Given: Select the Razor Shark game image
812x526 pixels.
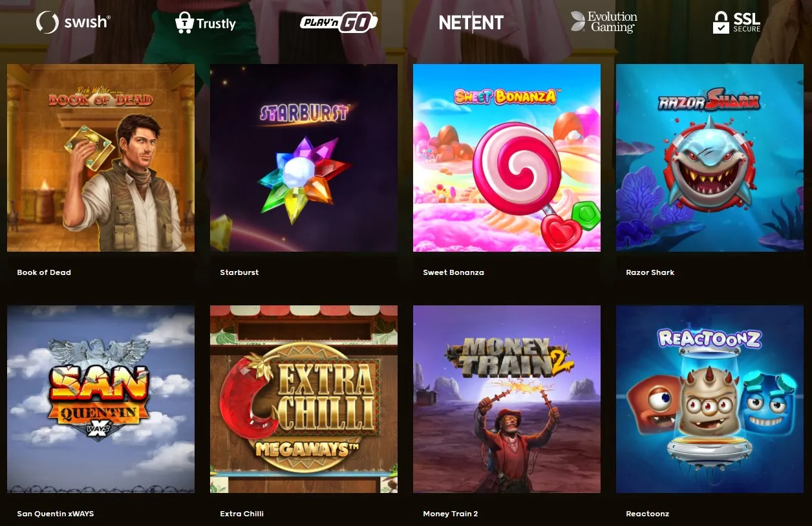Looking at the screenshot, I should (710, 158).
